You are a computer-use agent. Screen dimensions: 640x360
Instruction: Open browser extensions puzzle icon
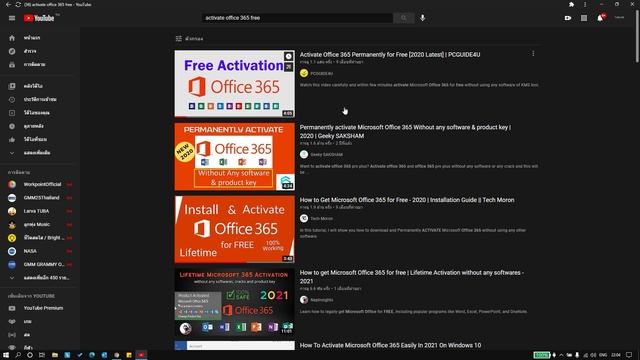[571, 4]
